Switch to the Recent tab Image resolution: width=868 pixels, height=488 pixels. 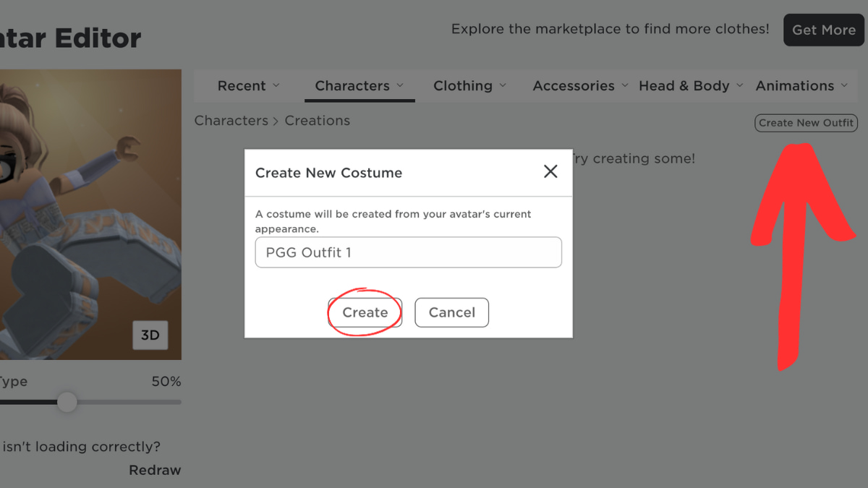point(242,85)
